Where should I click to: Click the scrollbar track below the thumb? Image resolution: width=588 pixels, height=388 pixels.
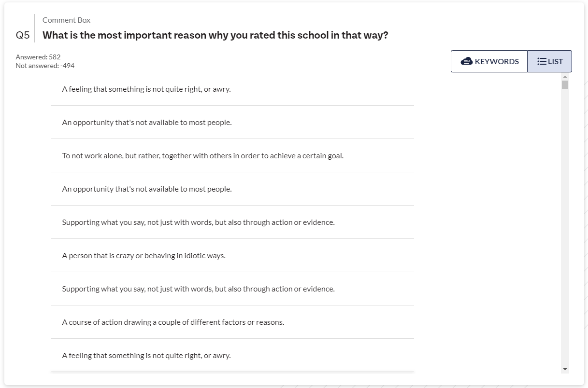[565, 227]
